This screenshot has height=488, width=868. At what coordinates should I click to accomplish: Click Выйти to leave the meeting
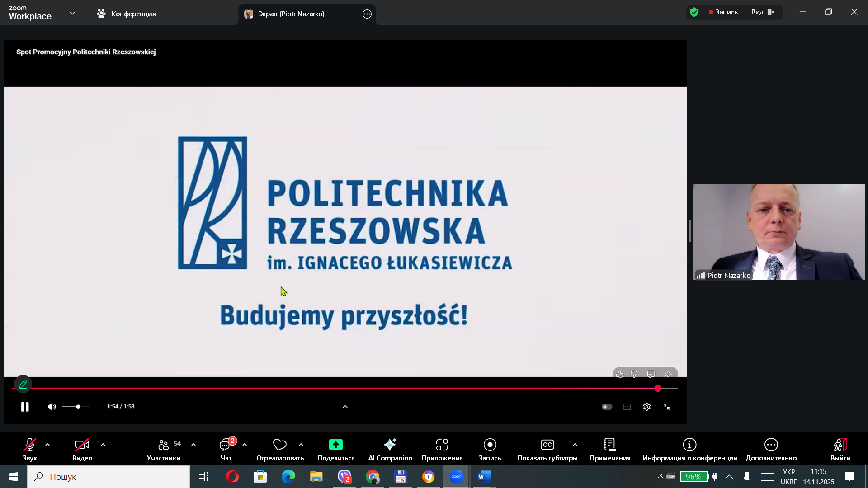840,449
